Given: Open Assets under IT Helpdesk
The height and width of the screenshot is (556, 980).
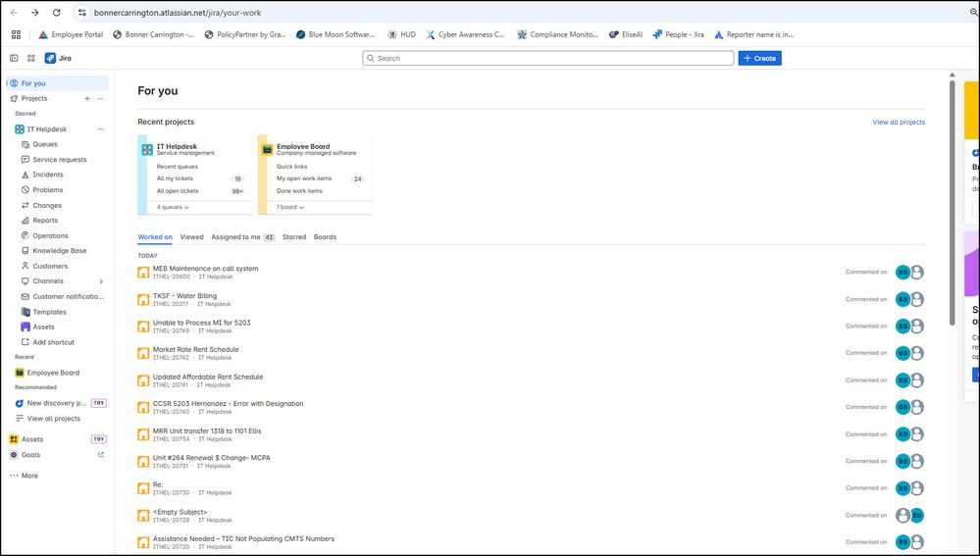Looking at the screenshot, I should (x=43, y=327).
